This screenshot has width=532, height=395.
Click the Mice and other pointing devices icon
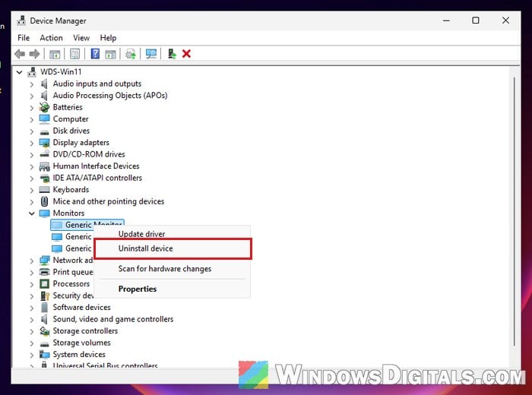(x=44, y=201)
